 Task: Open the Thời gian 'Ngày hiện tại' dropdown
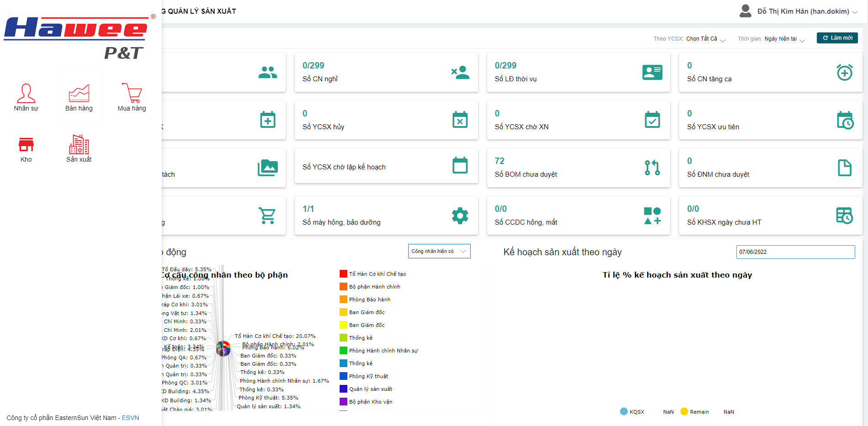pos(784,39)
